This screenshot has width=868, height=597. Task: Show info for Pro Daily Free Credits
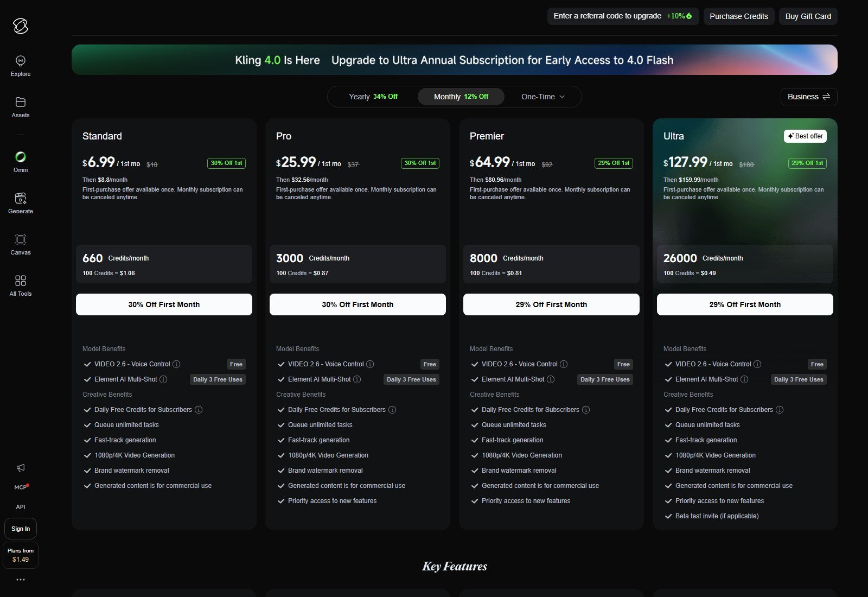(392, 410)
